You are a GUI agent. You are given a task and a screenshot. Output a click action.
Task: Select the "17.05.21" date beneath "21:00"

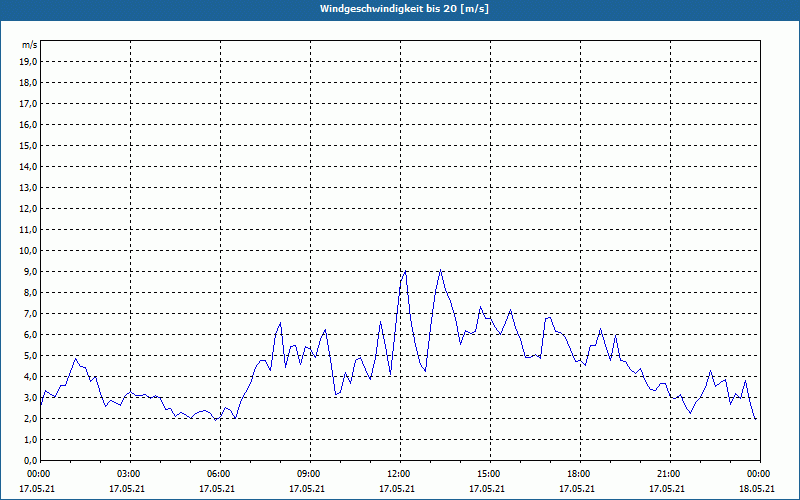[667, 488]
